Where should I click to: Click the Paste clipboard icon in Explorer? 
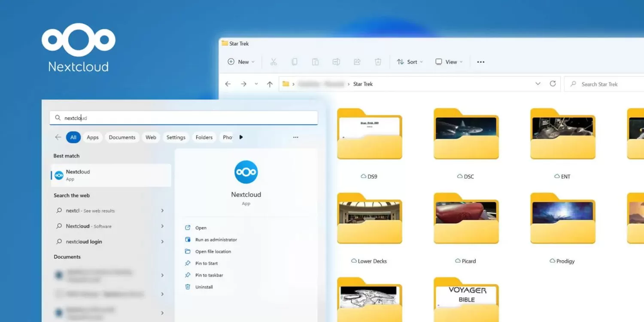point(315,62)
